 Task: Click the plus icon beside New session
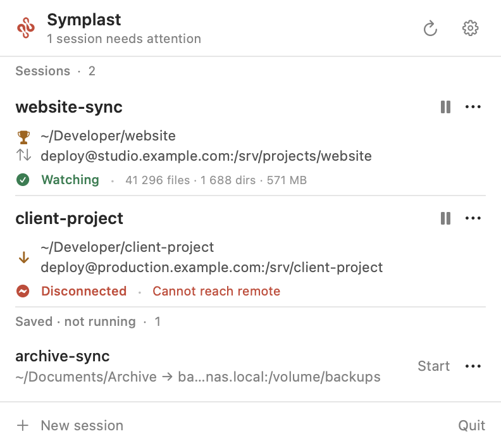[x=23, y=425]
